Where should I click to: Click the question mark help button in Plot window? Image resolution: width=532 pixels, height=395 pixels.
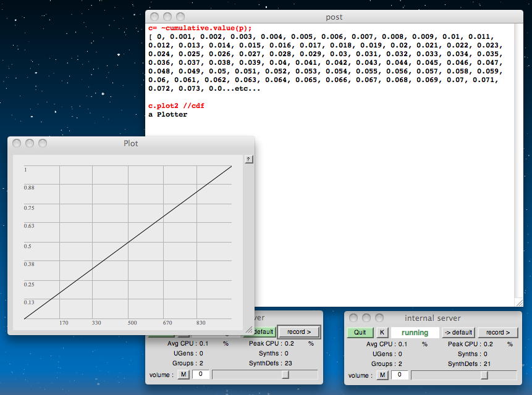click(x=248, y=159)
